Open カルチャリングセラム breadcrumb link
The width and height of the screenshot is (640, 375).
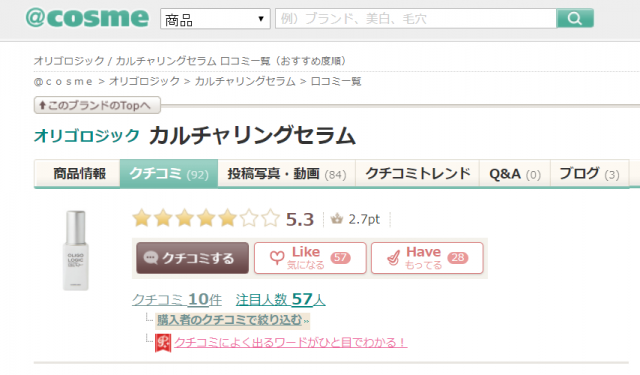[x=245, y=82]
